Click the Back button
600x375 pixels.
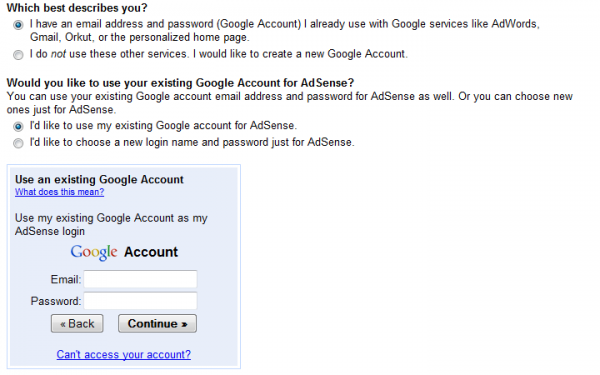tap(77, 324)
